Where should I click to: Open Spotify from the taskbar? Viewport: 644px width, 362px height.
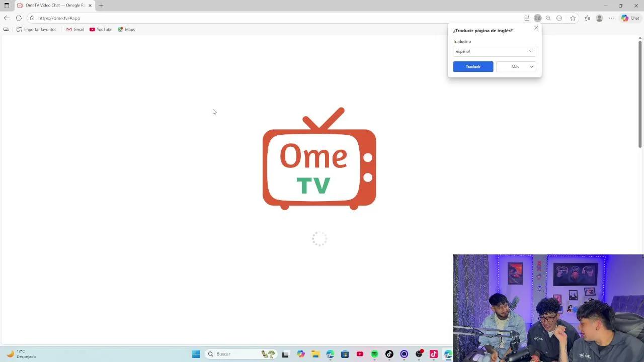pyautogui.click(x=374, y=354)
